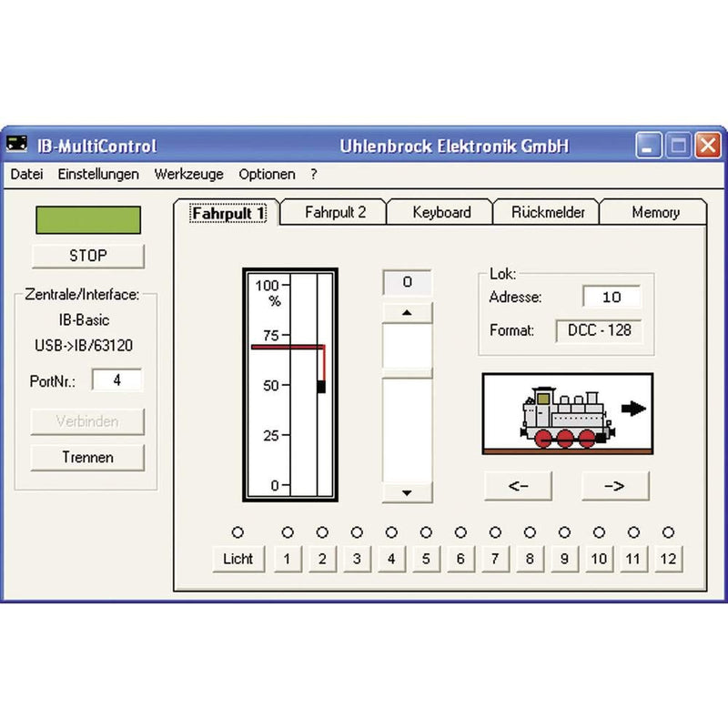Switch to the Memory tab

pos(654,213)
